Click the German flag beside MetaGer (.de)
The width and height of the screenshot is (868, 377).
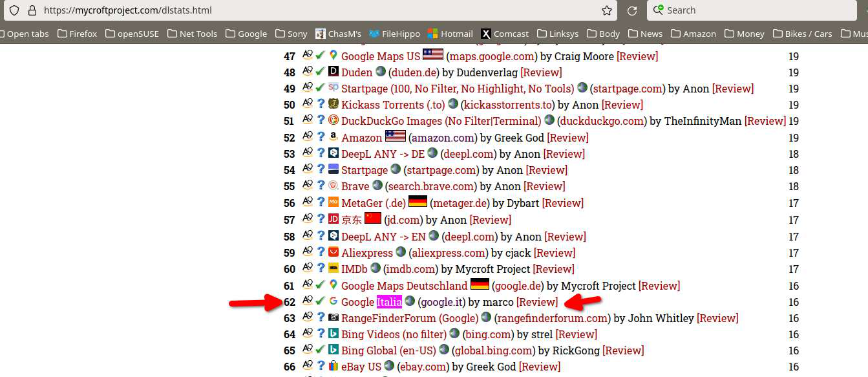click(x=418, y=201)
